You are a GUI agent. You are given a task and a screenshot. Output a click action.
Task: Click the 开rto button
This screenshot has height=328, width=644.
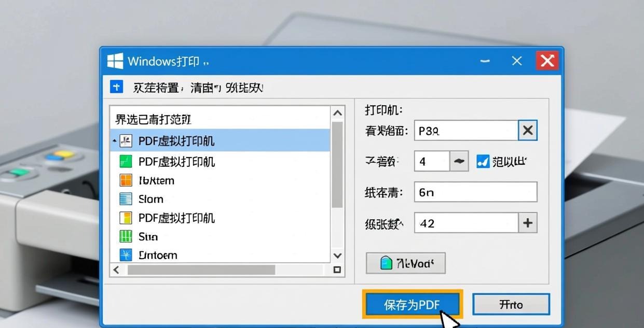[x=511, y=305]
